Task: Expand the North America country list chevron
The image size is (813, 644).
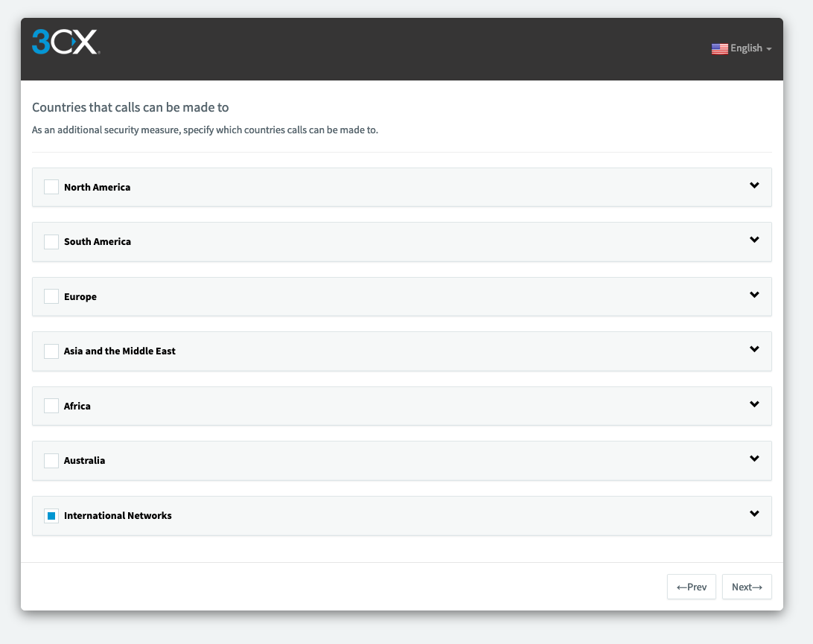Action: [x=754, y=185]
